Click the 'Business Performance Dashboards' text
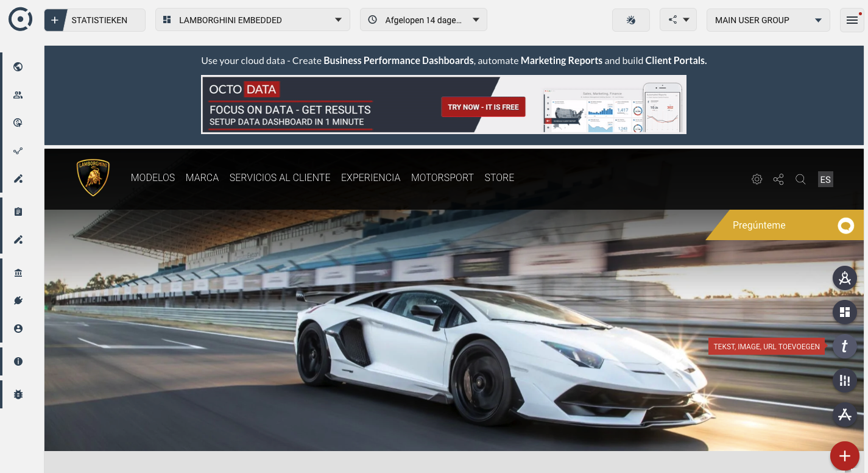 [x=398, y=61]
